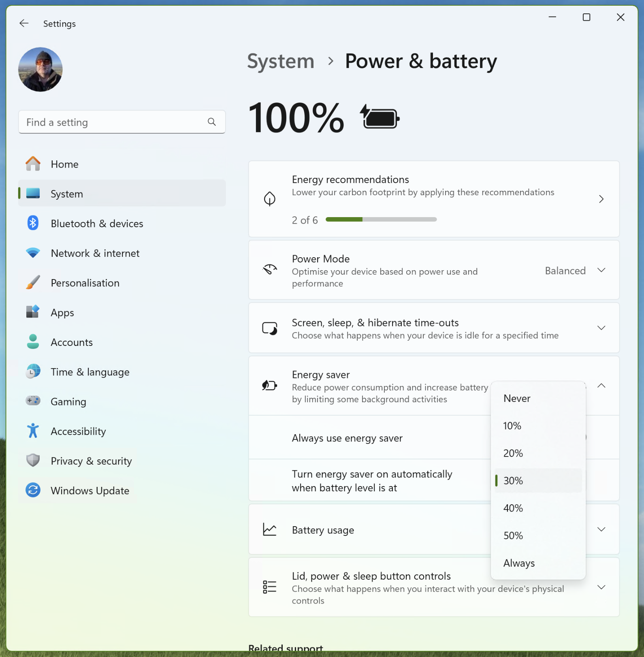Click the Apps icon in sidebar
The height and width of the screenshot is (657, 644).
[33, 312]
